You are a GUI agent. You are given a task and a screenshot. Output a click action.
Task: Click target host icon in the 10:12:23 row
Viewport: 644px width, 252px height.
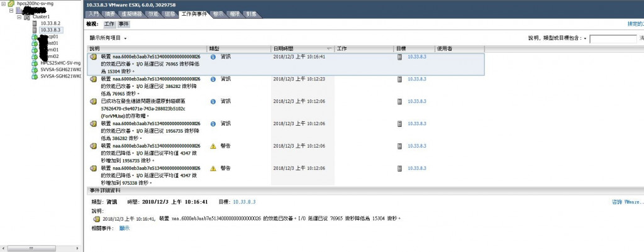(399, 79)
